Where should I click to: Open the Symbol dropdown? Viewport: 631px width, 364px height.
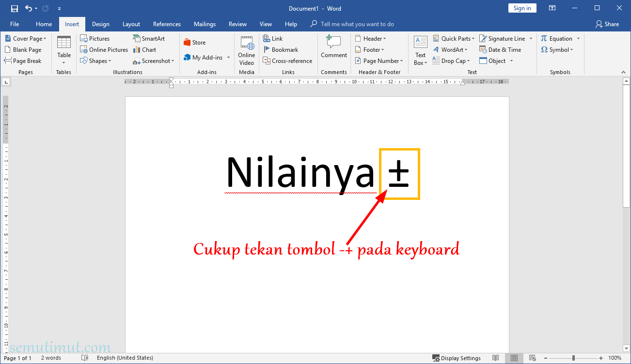(x=557, y=49)
